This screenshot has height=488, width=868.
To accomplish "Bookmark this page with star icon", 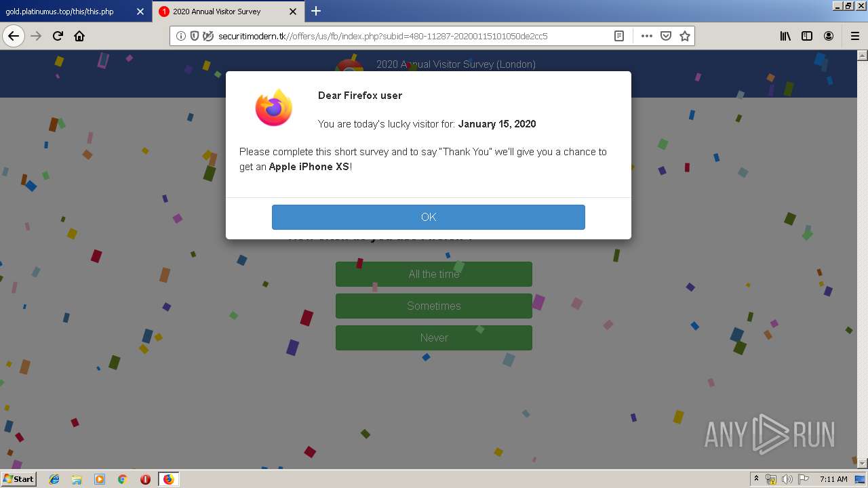I will [685, 36].
